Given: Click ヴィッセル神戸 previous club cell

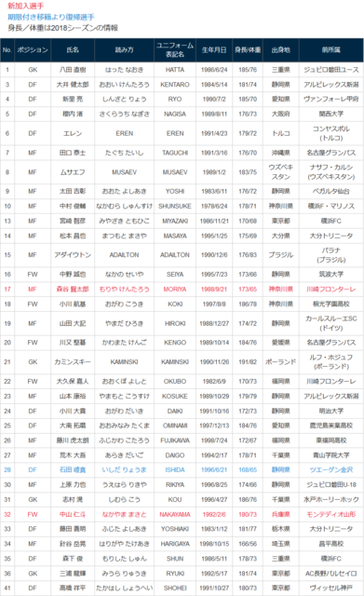Looking at the screenshot, I should [330, 588].
